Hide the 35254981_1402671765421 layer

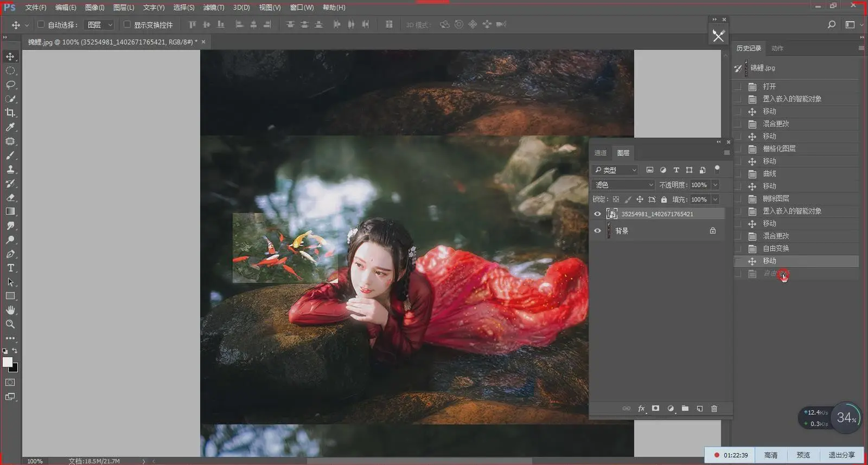(597, 214)
